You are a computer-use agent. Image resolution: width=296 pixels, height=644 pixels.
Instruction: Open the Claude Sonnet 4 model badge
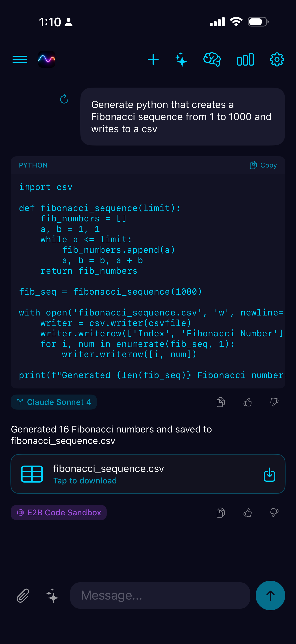point(53,402)
